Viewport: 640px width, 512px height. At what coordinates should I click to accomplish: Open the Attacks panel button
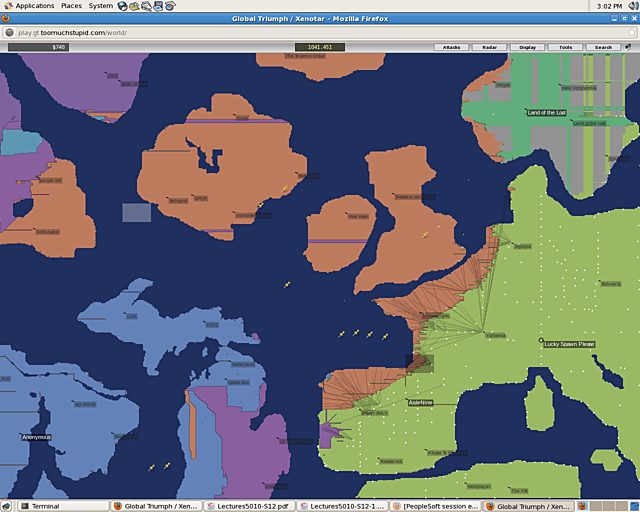coord(451,47)
